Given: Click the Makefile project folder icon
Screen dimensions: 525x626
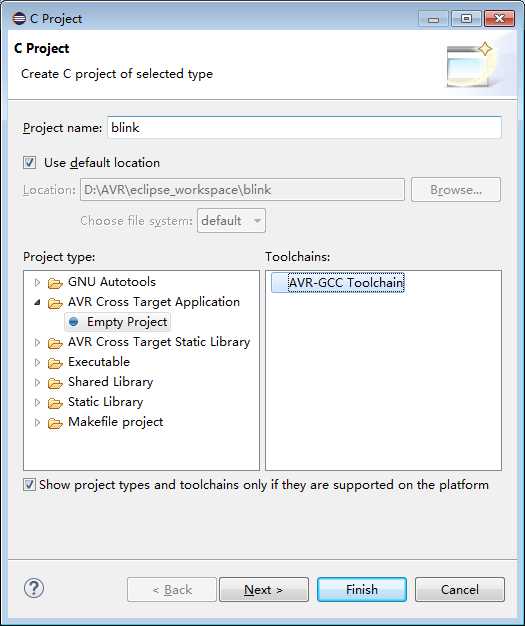Looking at the screenshot, I should [x=55, y=423].
